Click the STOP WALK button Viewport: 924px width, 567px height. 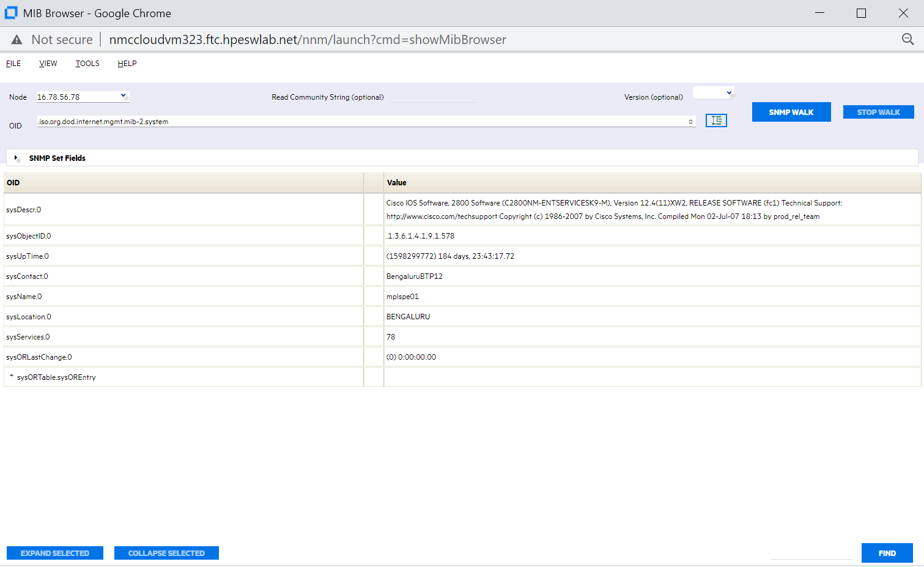tap(878, 111)
